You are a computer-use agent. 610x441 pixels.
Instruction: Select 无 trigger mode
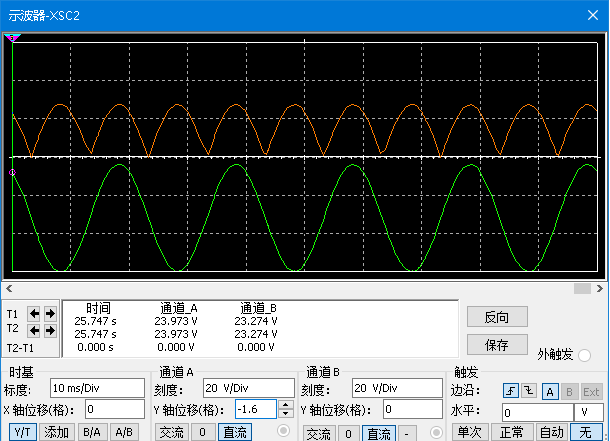pyautogui.click(x=586, y=432)
